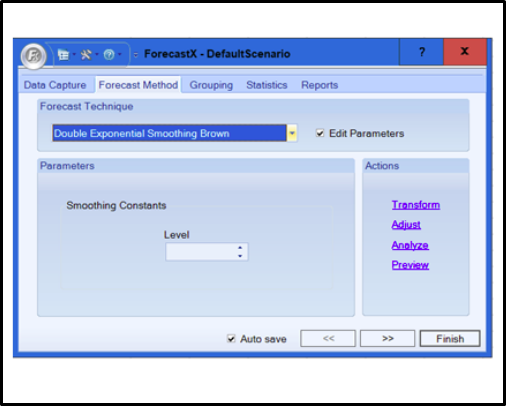The width and height of the screenshot is (506, 406).
Task: Click the title bar question mark help button
Action: click(422, 52)
